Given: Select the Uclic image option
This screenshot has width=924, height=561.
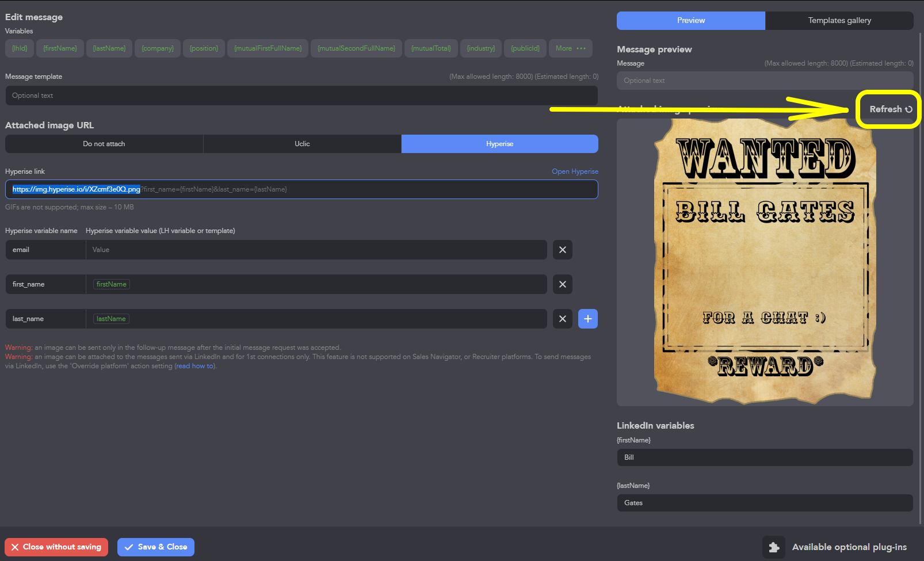Looking at the screenshot, I should (302, 144).
